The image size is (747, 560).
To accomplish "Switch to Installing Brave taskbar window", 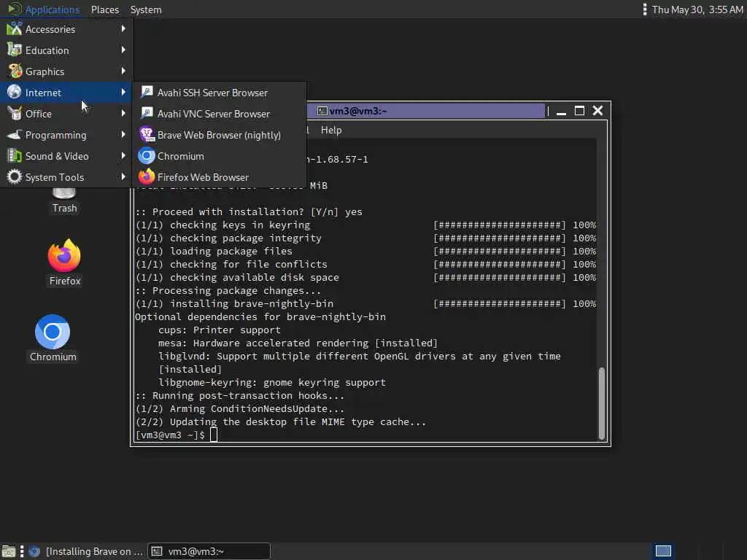I will [x=86, y=551].
